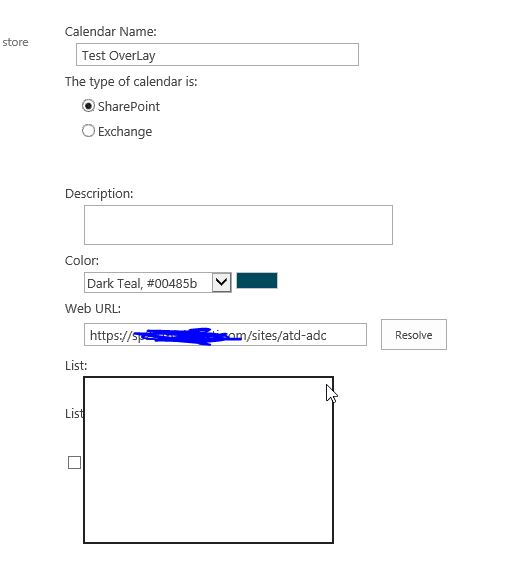Screen dimensions: 522x582
Task: Click the dark teal color preview swatch
Action: point(257,281)
